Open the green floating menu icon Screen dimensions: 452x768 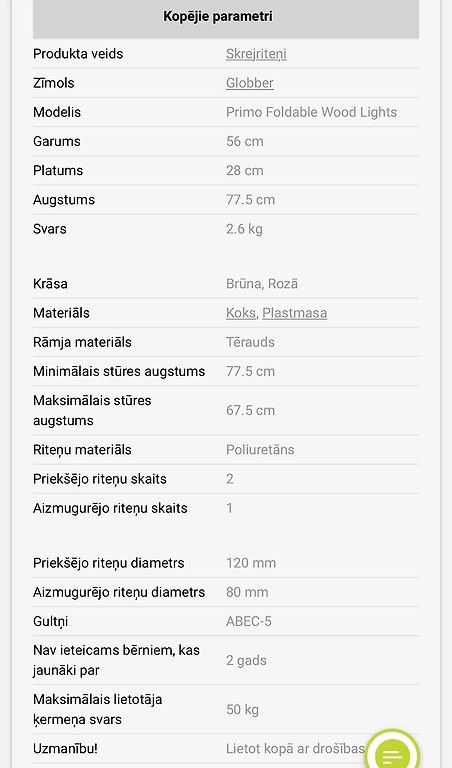click(392, 753)
